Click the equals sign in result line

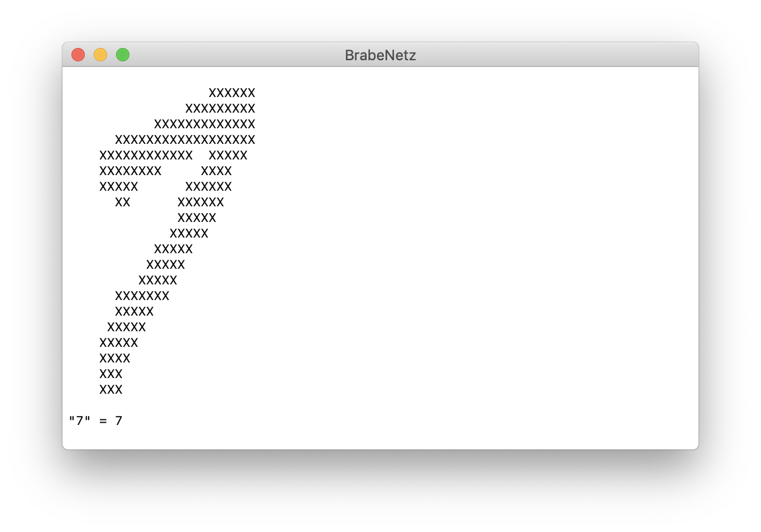pyautogui.click(x=103, y=421)
